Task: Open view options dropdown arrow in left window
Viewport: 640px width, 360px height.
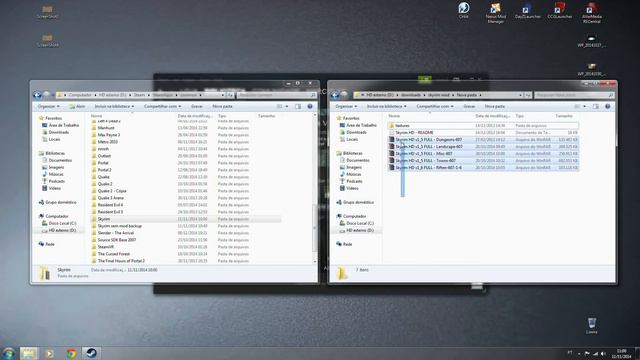Action: click(x=287, y=107)
